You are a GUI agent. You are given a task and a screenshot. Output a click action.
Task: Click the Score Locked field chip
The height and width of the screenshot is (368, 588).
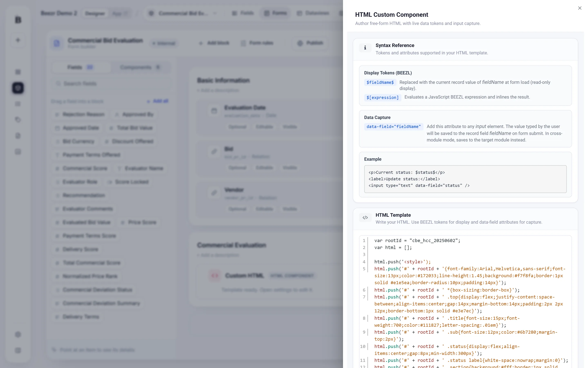click(x=128, y=182)
